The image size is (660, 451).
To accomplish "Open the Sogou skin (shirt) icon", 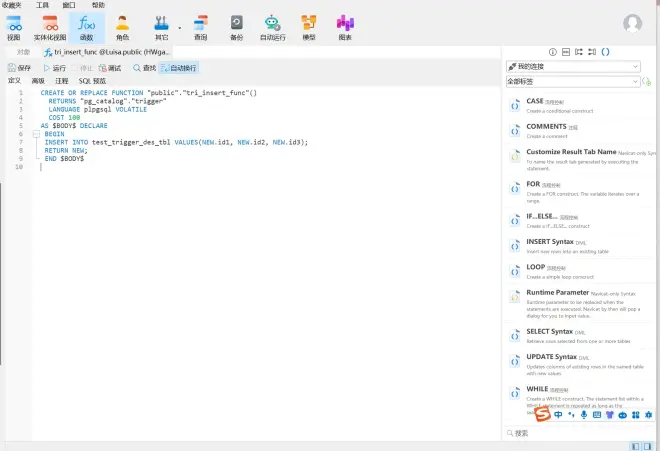I will pyautogui.click(x=609, y=415).
